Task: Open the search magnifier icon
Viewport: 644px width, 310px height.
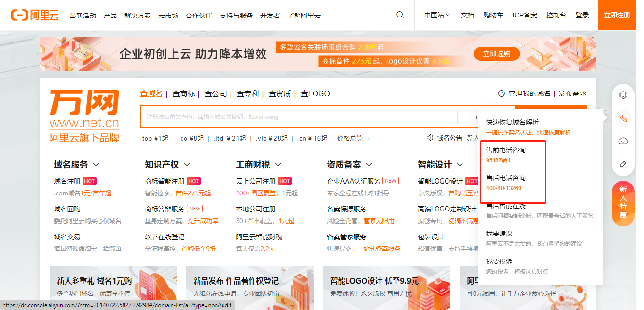Action: (400, 15)
